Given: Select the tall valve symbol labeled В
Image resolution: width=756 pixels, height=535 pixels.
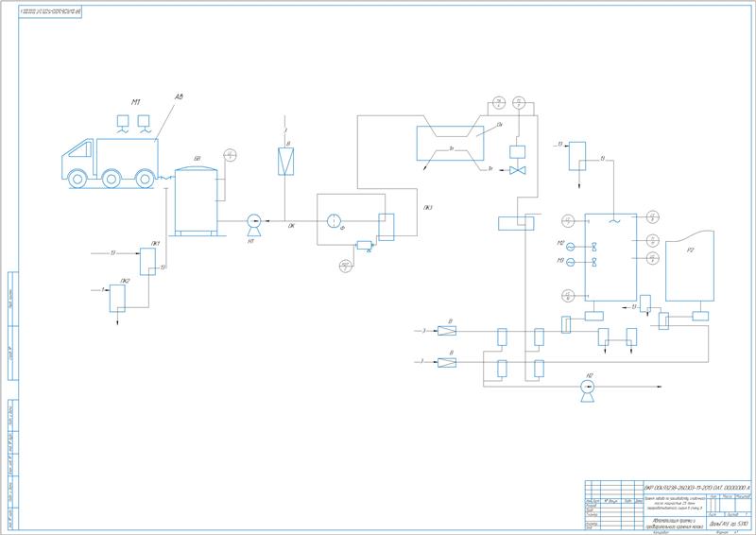Looking at the screenshot, I should 286,162.
